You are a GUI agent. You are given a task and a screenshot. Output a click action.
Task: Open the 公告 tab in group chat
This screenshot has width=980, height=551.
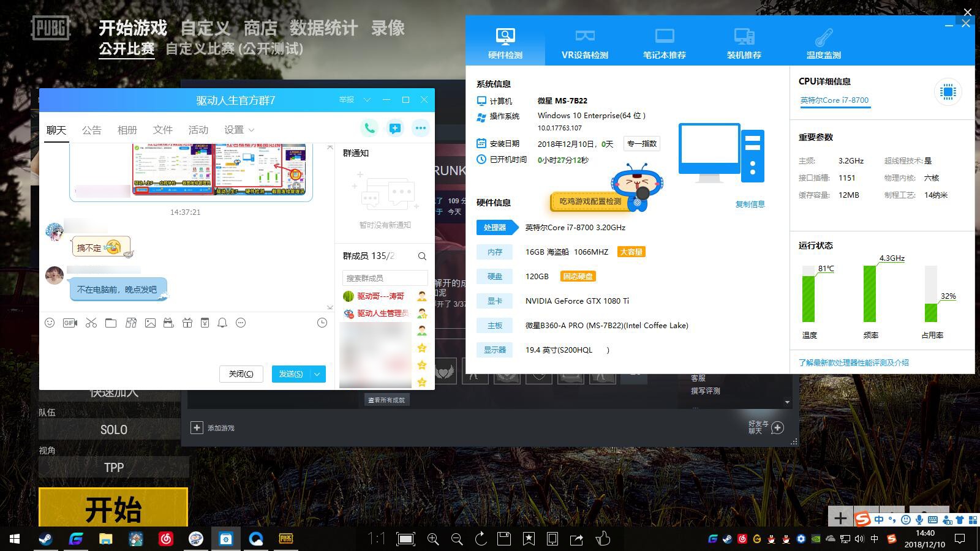click(92, 130)
